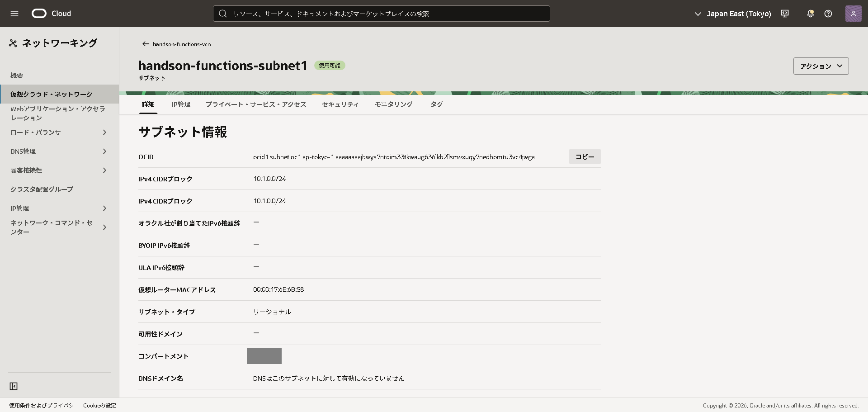Open the アクション dropdown
868x412 pixels.
point(821,66)
